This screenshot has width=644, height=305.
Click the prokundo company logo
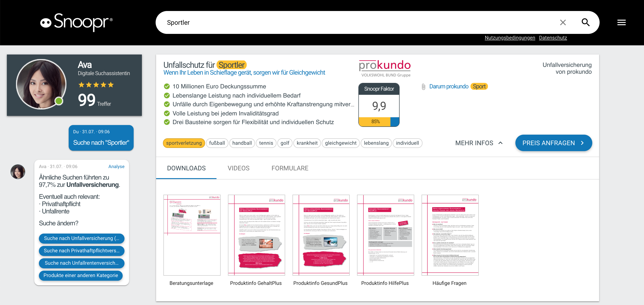click(x=385, y=68)
